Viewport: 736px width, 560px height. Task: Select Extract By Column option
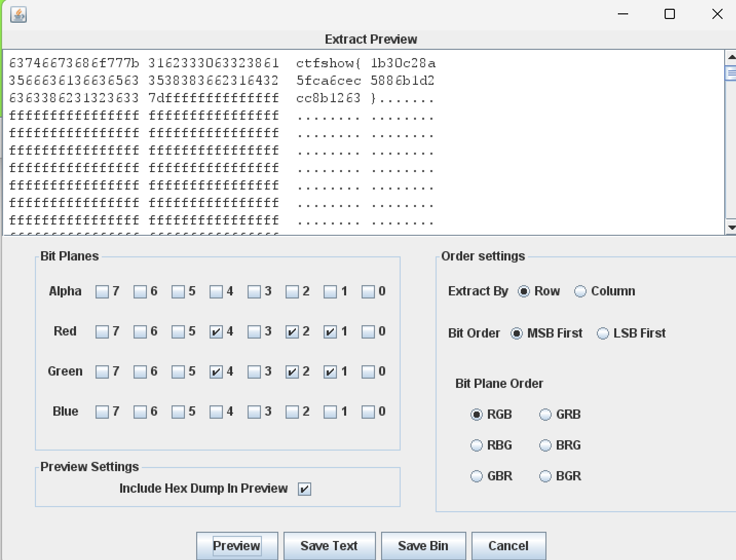[580, 292]
